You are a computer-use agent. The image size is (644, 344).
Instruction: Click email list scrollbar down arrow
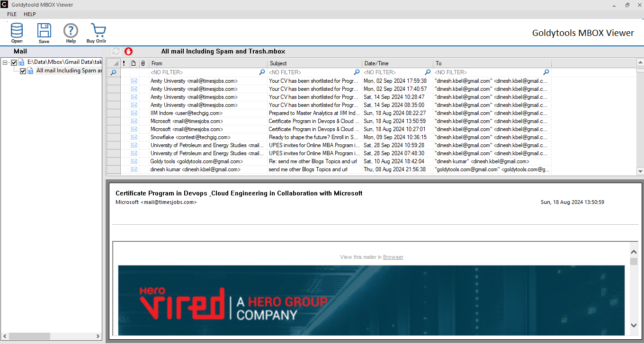pyautogui.click(x=640, y=171)
